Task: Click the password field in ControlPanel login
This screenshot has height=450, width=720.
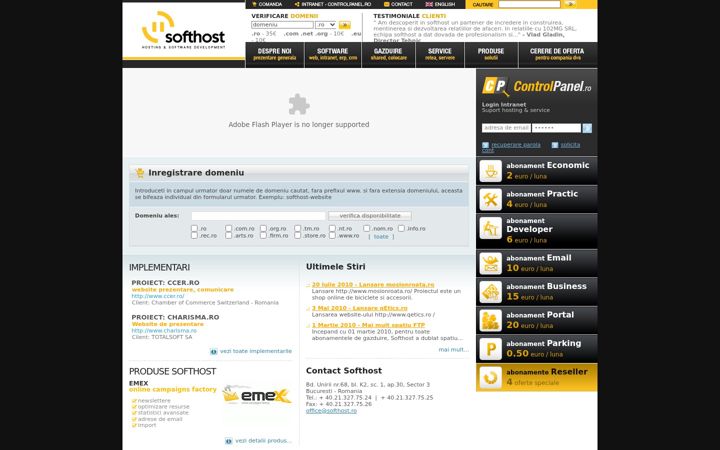Action: tap(557, 128)
